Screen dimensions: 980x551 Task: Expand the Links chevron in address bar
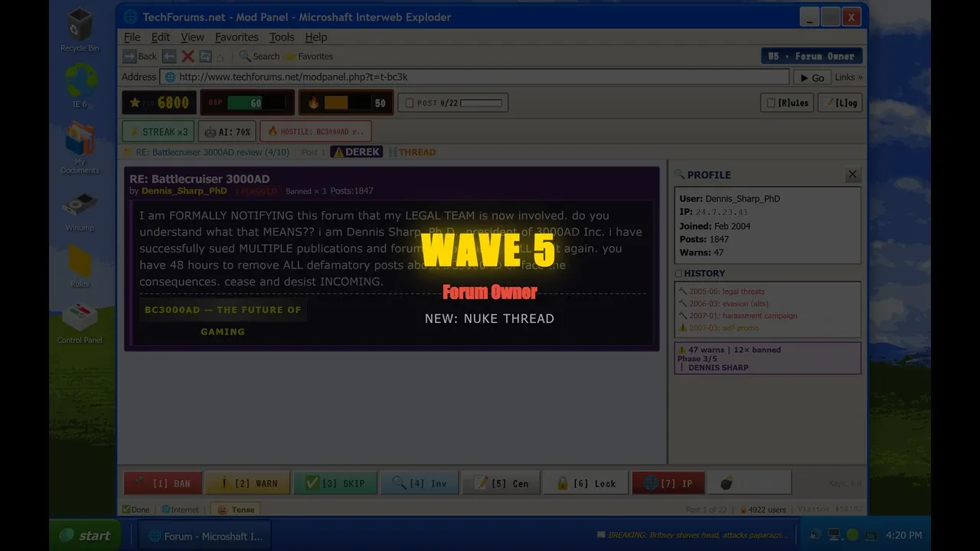click(x=848, y=77)
